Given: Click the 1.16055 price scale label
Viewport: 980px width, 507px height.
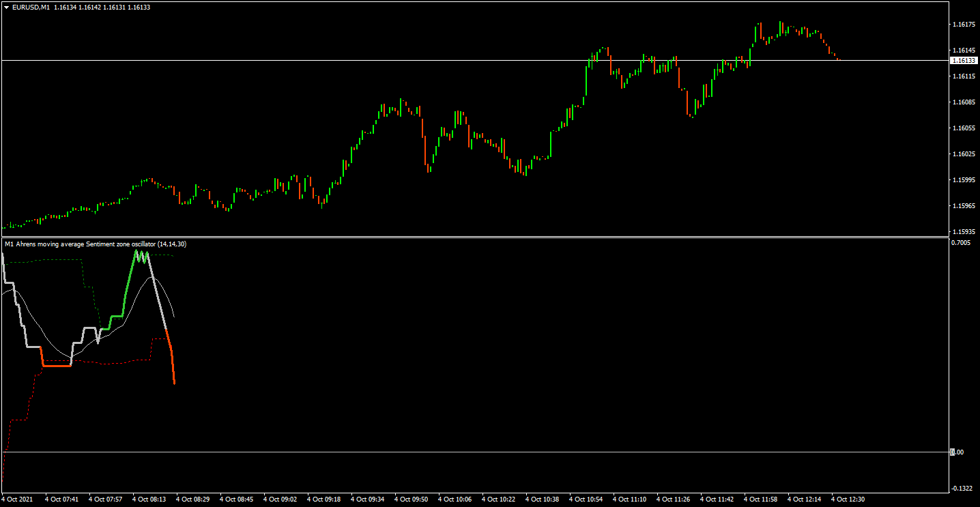Looking at the screenshot, I should point(963,128).
